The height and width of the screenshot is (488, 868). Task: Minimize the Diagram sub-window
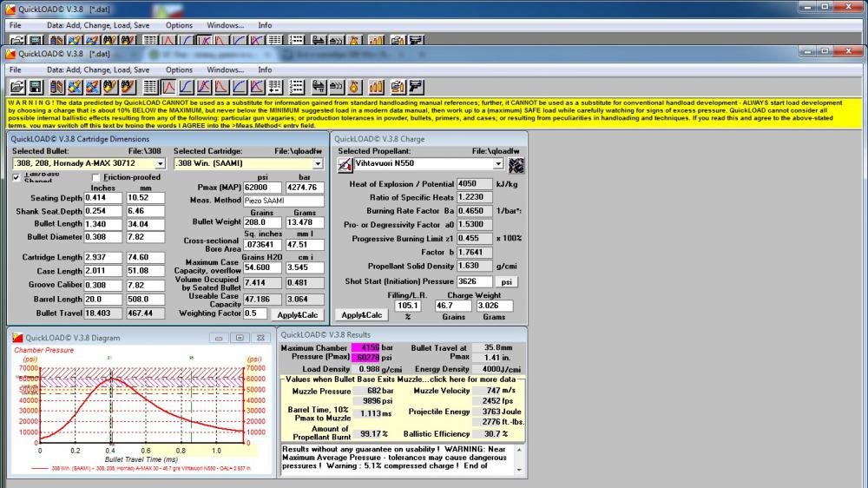pos(219,338)
